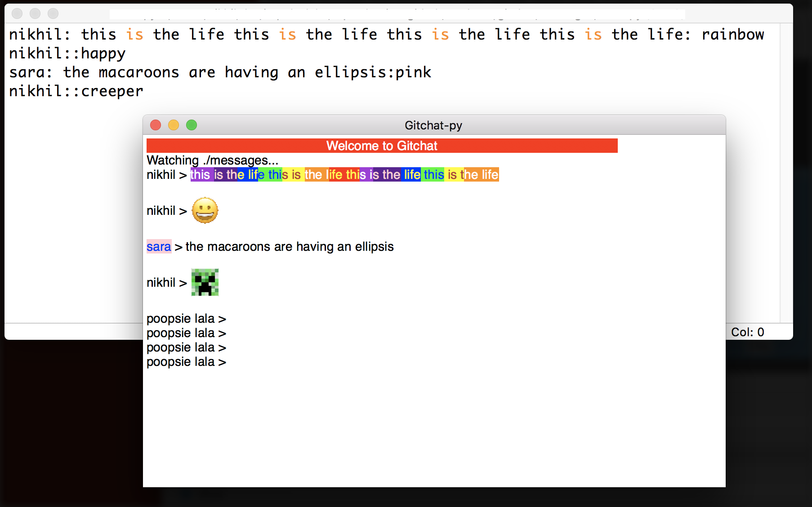Click the rainbow-colored chat message
The width and height of the screenshot is (812, 507).
click(x=344, y=175)
